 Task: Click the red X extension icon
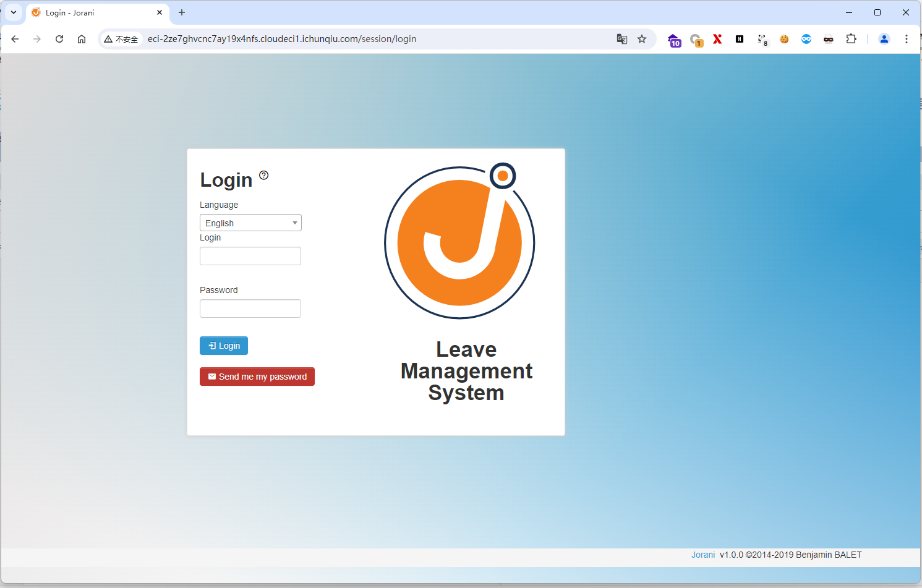click(x=717, y=39)
